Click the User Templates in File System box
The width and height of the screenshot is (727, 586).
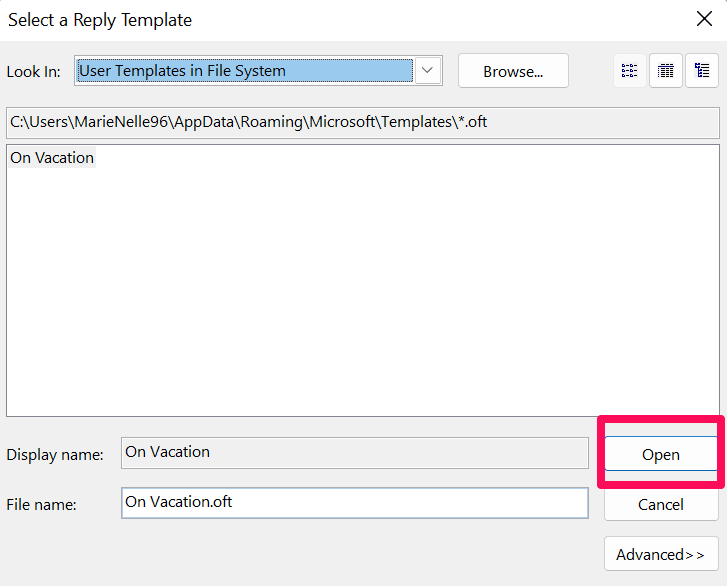[245, 71]
